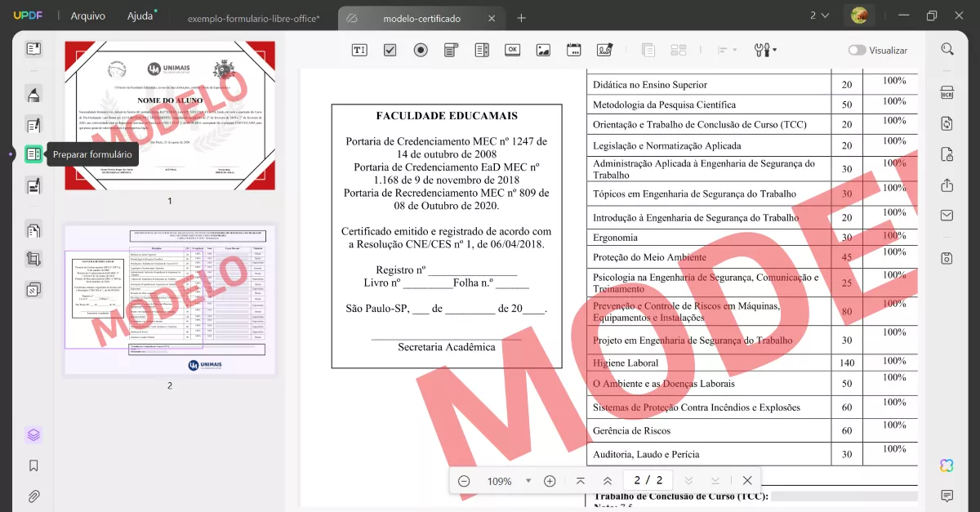Enable the Visualizar preview toggle
Viewport: 980px width, 512px height.
pos(857,50)
